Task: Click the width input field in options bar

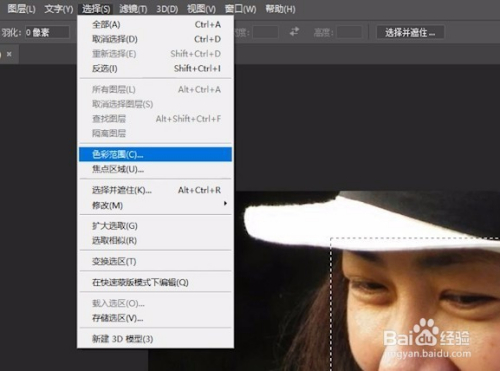Action: tap(265, 33)
